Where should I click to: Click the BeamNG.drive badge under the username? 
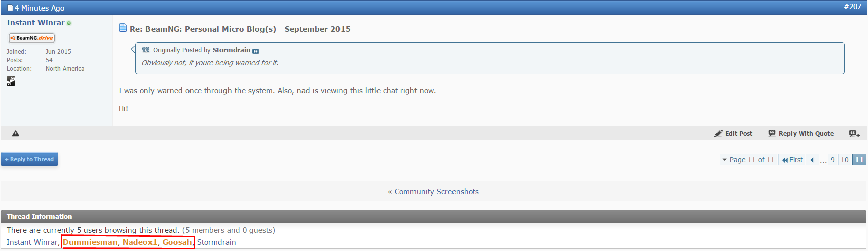tap(31, 38)
